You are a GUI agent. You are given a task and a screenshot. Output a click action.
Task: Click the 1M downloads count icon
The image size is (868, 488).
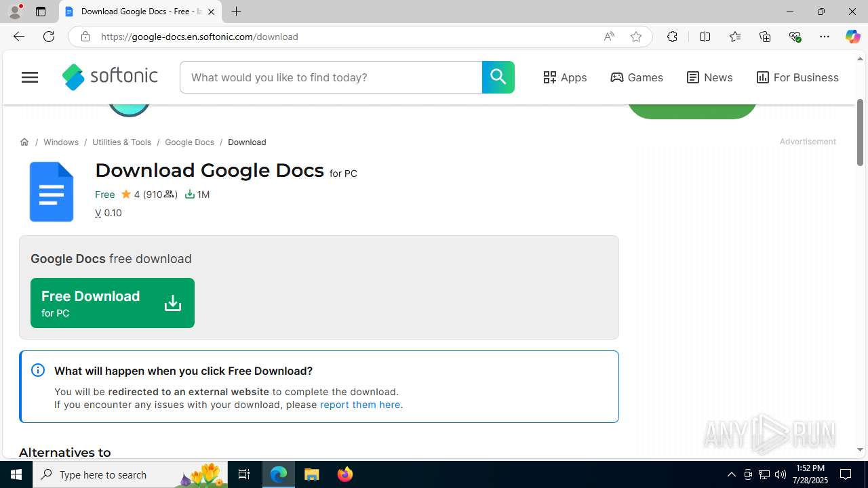190,195
